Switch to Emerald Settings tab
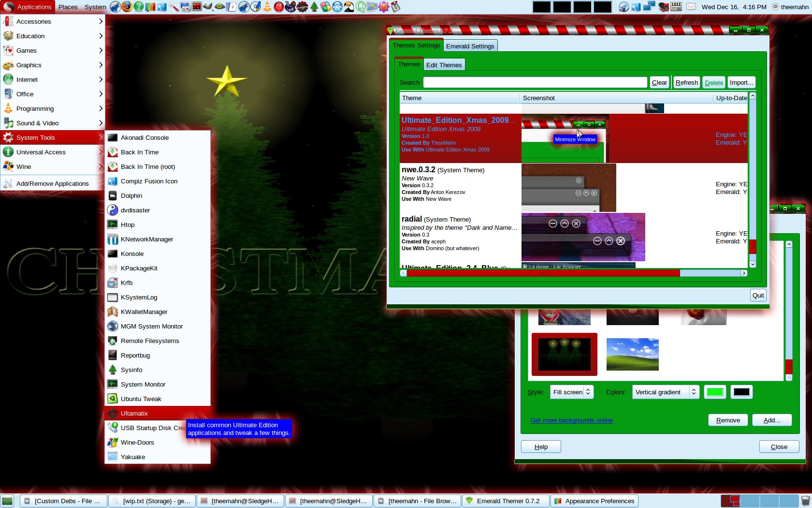The width and height of the screenshot is (812, 508). [470, 46]
